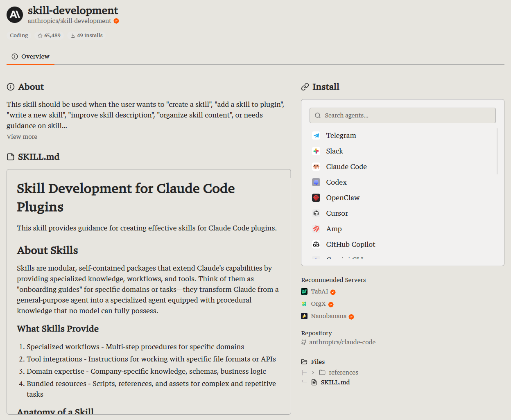
Task: Click the references folder icon
Action: [322, 373]
